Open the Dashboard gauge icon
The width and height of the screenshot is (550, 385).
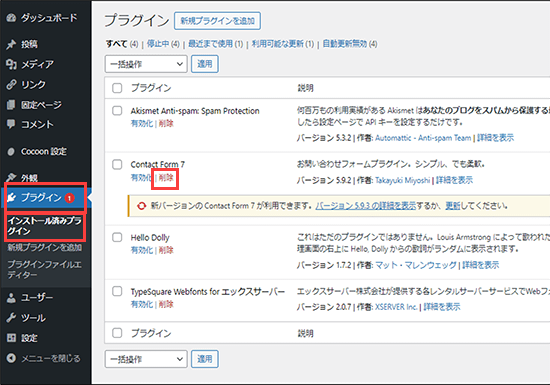[11, 18]
